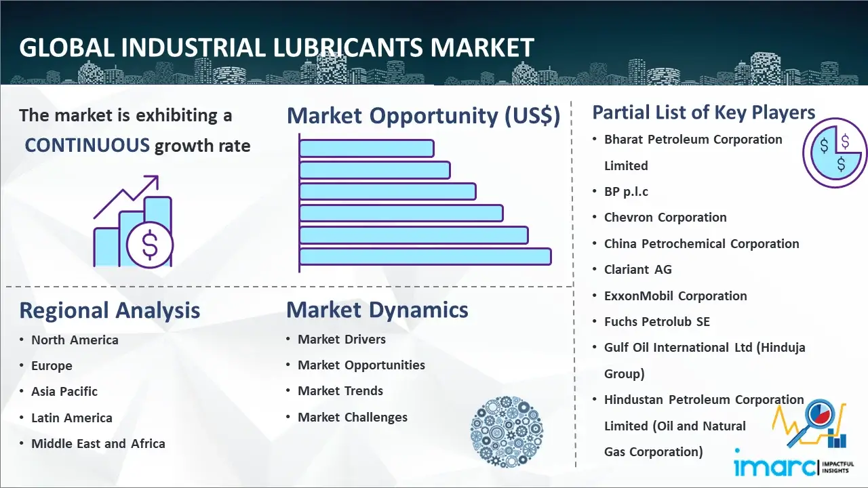Click the longest bar in the chart

425,257
